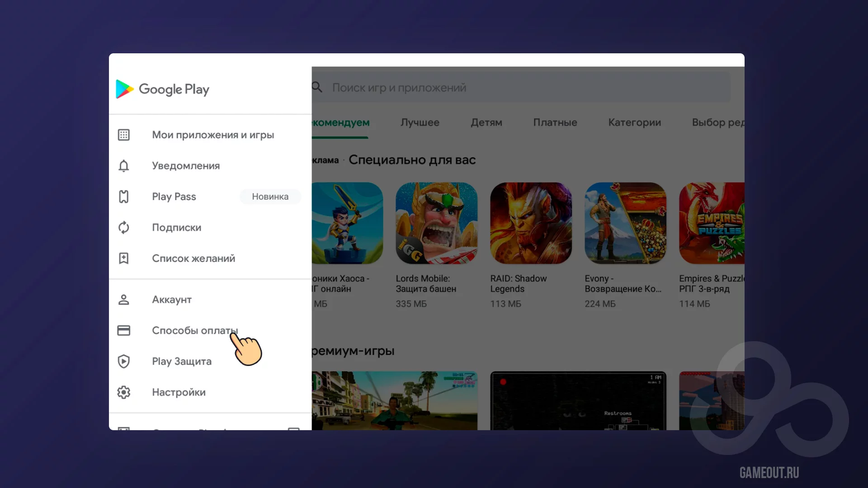Click the Account person icon
This screenshot has width=868, height=488.
tap(123, 300)
